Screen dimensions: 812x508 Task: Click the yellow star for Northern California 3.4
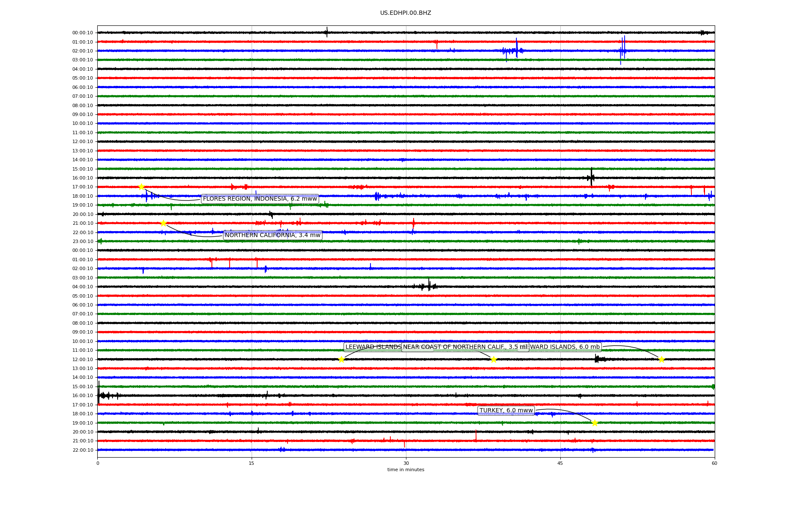tap(163, 223)
